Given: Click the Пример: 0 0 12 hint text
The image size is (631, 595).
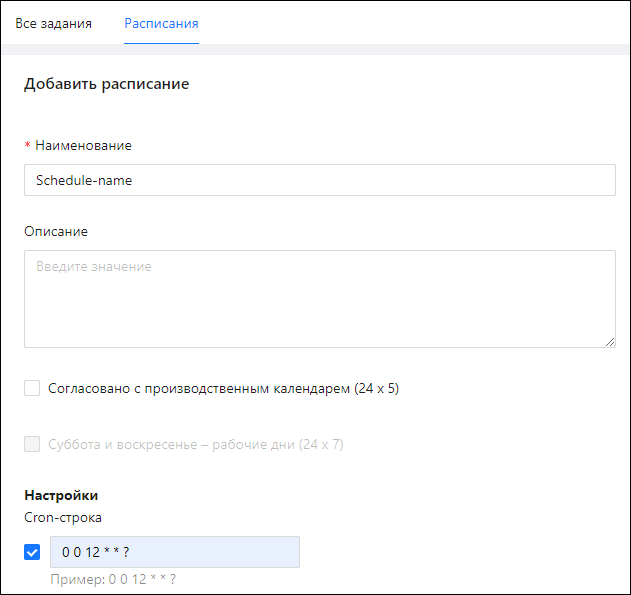Looking at the screenshot, I should [x=113, y=579].
